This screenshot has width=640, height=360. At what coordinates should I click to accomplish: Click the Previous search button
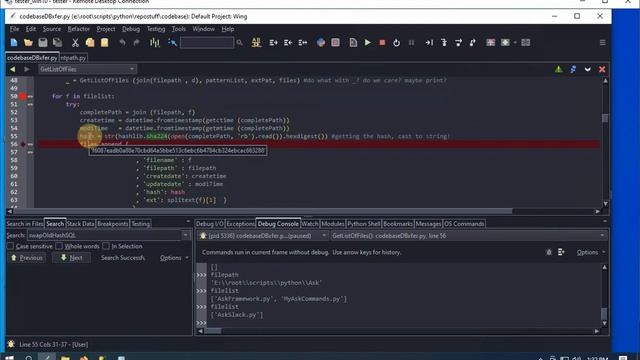(x=27, y=258)
